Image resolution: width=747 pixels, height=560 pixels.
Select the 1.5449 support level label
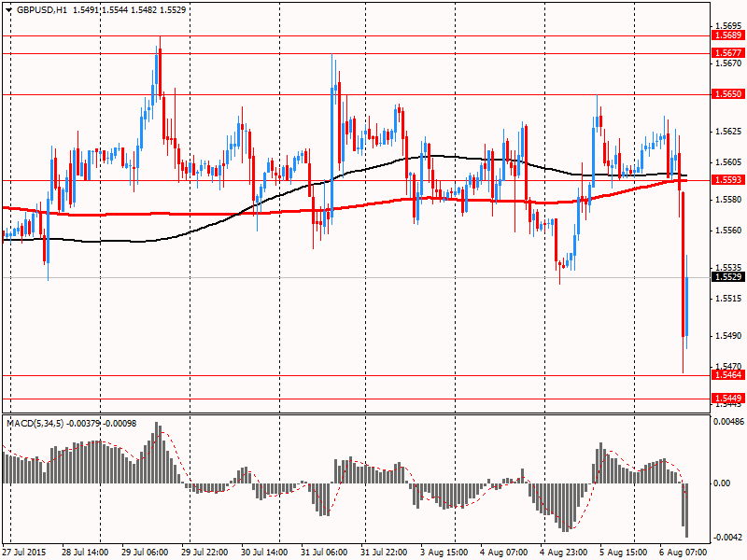pyautogui.click(x=727, y=398)
